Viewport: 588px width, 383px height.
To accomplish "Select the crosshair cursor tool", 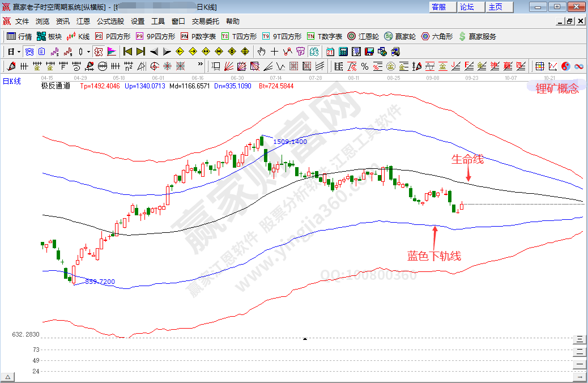I will 274,52.
